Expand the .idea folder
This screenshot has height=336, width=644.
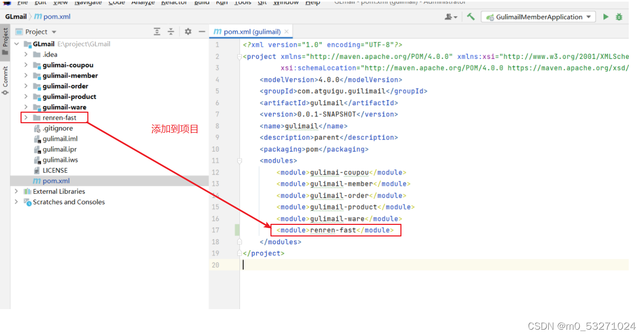tap(26, 55)
